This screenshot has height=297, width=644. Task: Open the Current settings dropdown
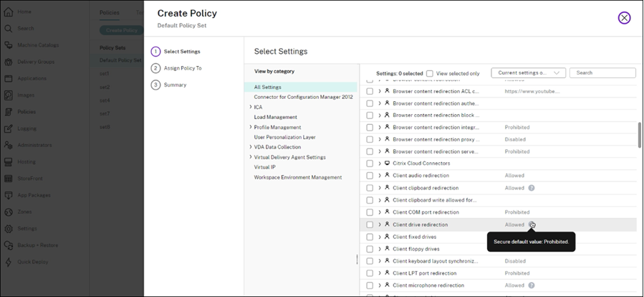529,73
